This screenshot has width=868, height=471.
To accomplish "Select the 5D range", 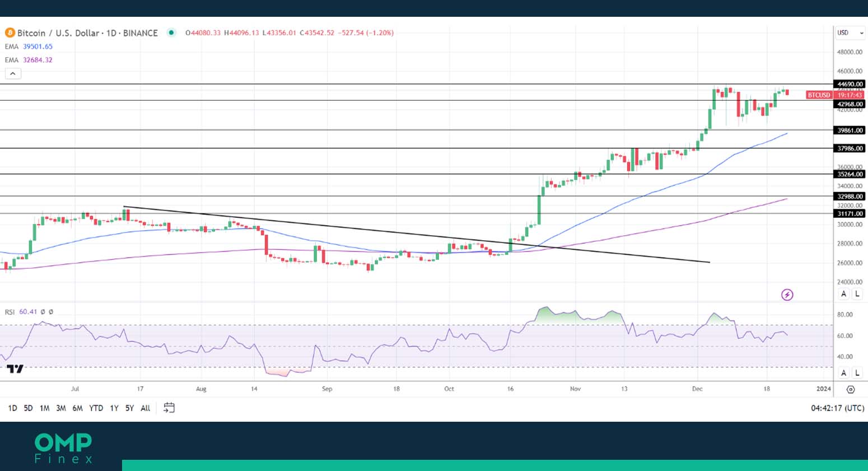I will (28, 408).
